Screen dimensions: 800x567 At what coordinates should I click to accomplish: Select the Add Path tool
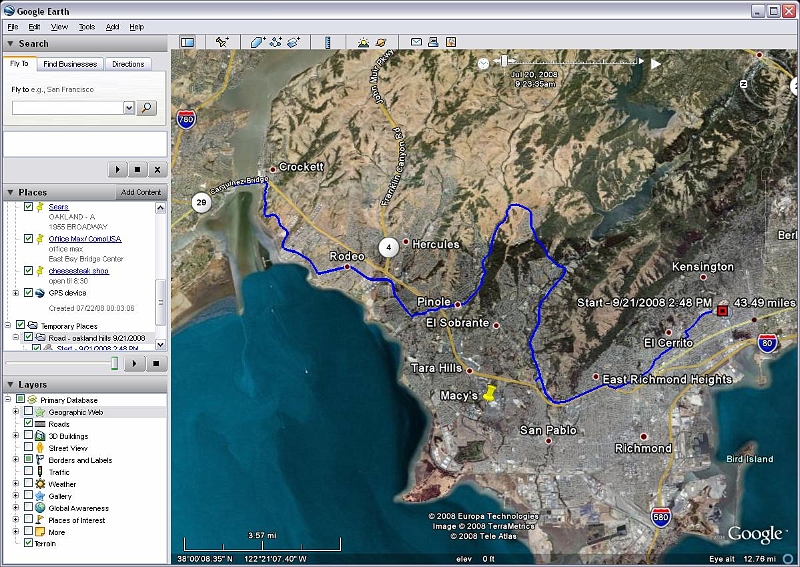276,42
